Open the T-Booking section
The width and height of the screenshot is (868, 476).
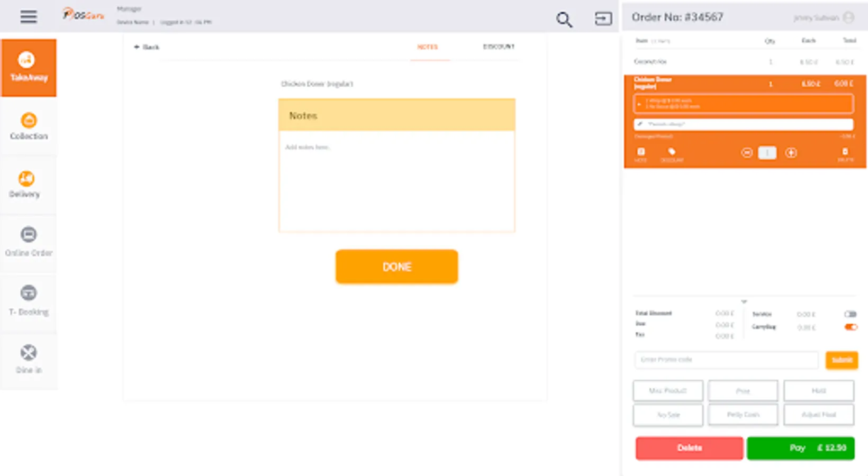pyautogui.click(x=29, y=302)
